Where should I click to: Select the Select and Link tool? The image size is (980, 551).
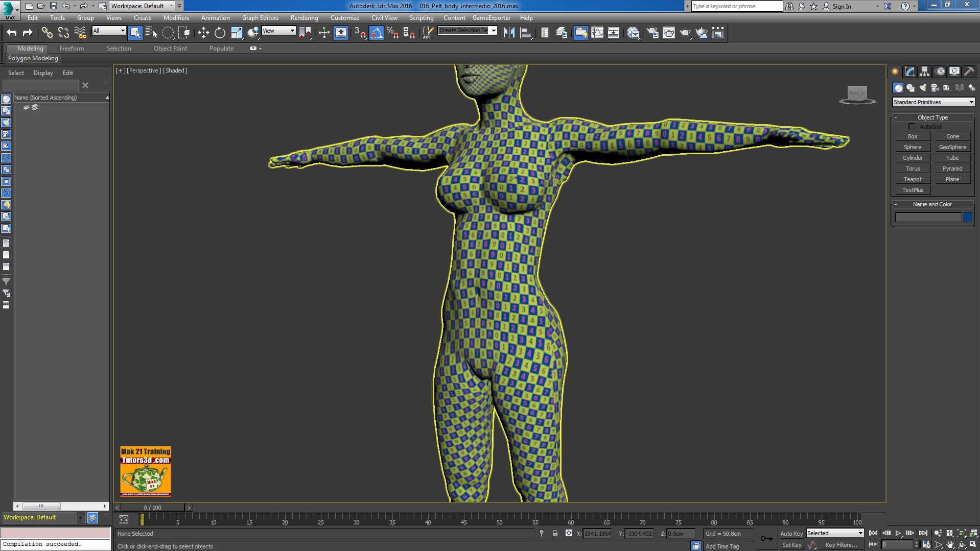point(47,33)
